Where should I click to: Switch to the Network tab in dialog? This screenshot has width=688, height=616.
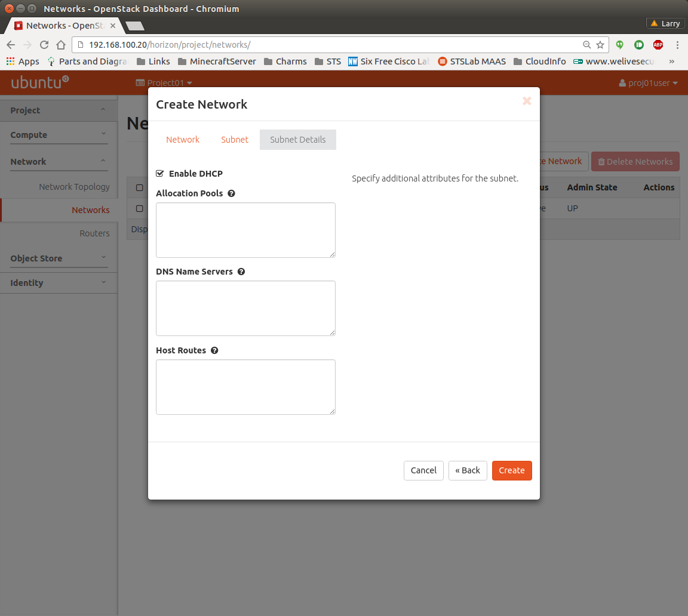click(x=183, y=140)
